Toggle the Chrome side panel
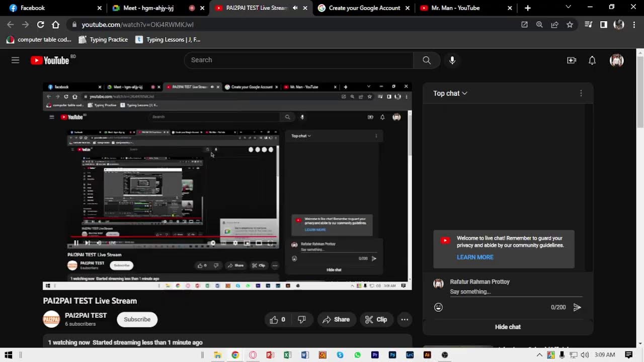This screenshot has height=362, width=644. [604, 25]
